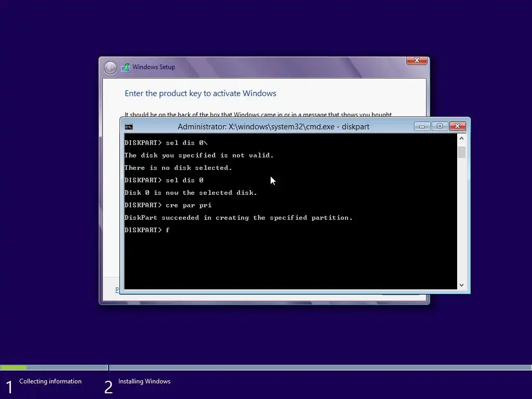The height and width of the screenshot is (399, 532).
Task: Close the diskpart command prompt window
Action: tap(457, 126)
